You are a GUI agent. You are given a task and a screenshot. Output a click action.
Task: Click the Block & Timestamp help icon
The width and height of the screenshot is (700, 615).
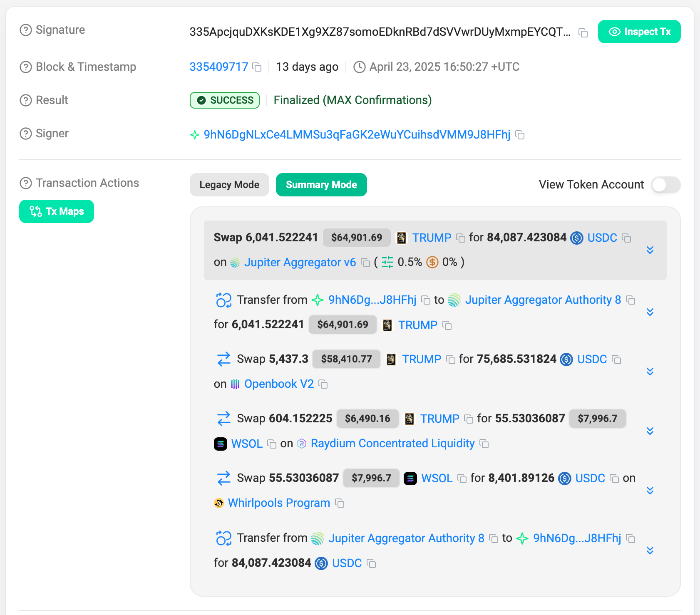[26, 67]
